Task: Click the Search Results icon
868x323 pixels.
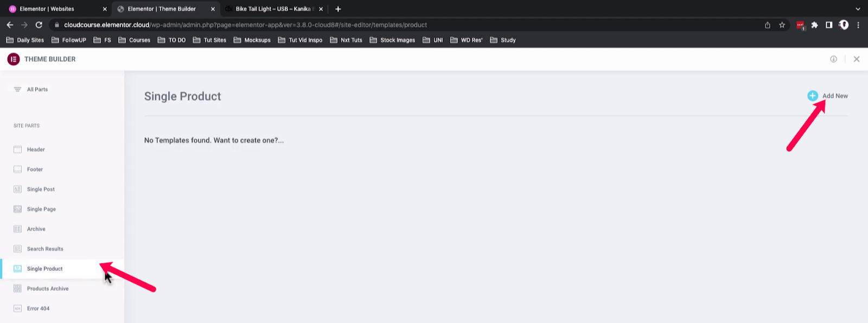Action: click(x=17, y=249)
